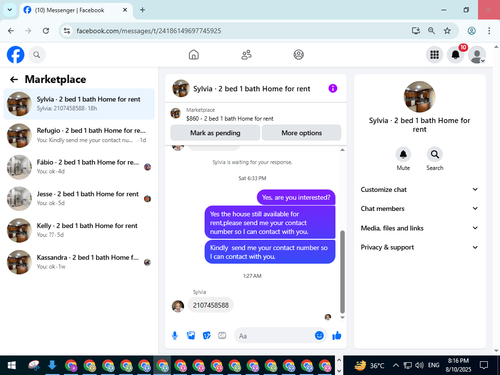Click the "Kindly send me your contact" bubble
500x375 pixels.
click(x=270, y=252)
